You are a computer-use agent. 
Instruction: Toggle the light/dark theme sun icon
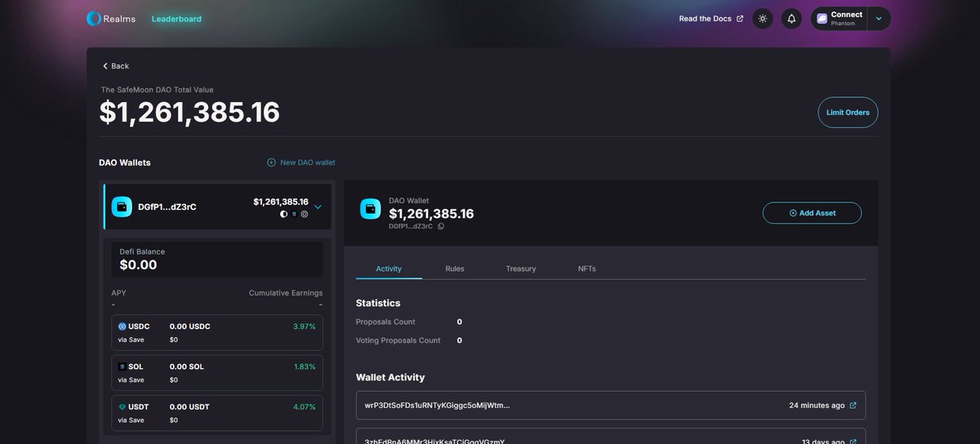click(763, 19)
